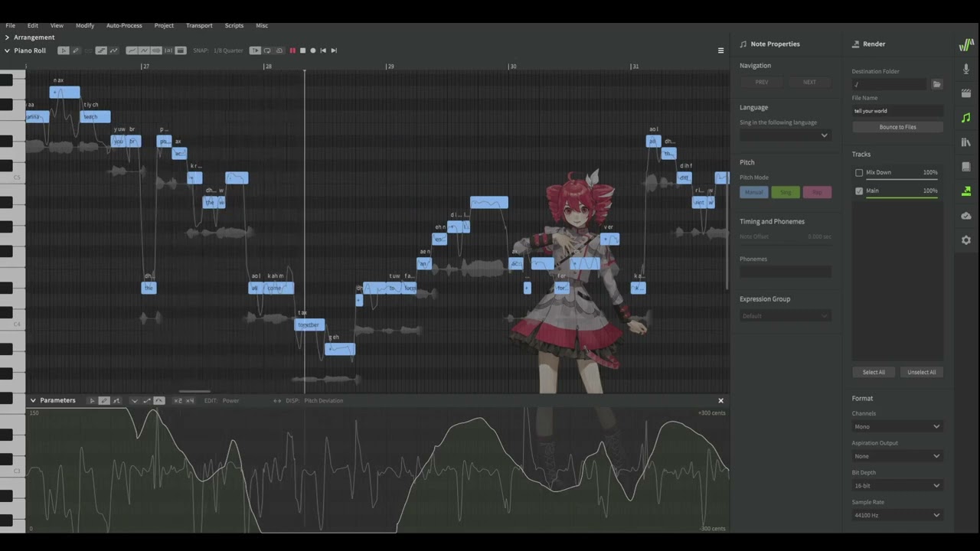This screenshot has width=980, height=551.
Task: Open the Scripts menu
Action: [234, 25]
